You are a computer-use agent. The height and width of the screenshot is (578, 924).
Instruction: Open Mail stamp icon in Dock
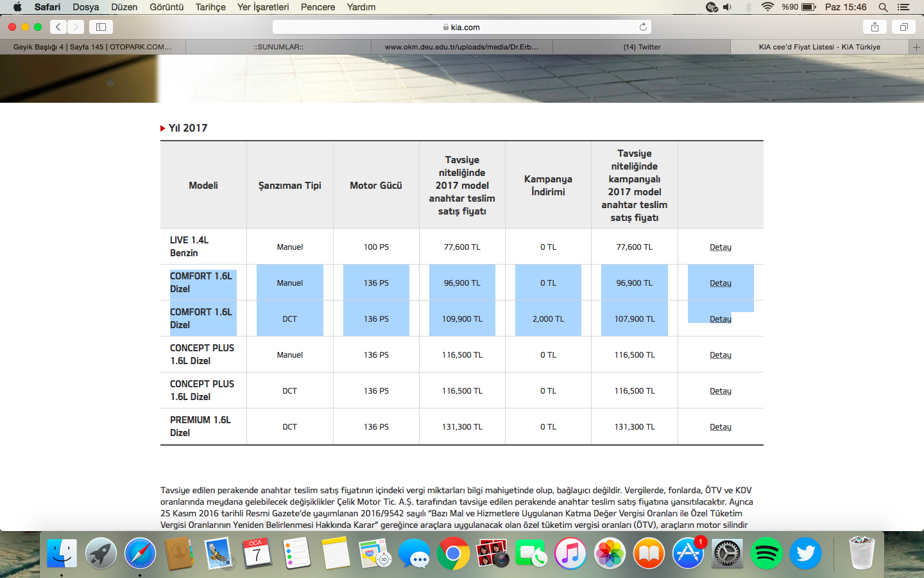(219, 554)
